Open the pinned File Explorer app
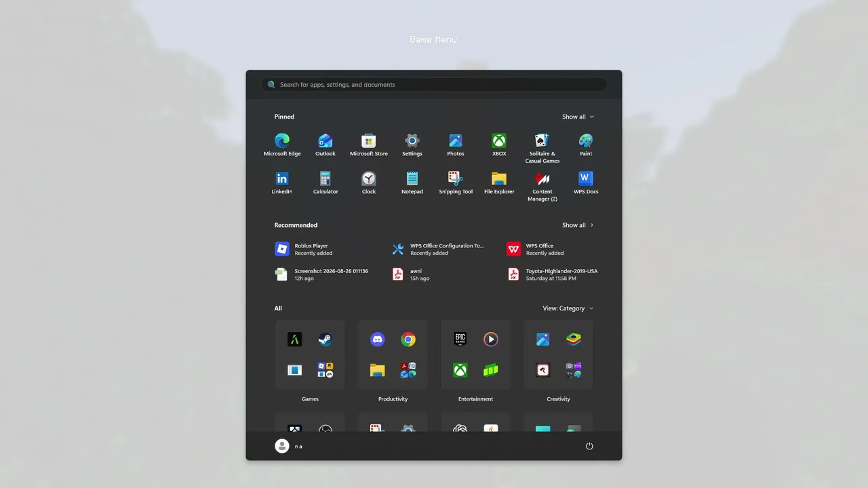Viewport: 868px width, 488px height. (x=499, y=183)
